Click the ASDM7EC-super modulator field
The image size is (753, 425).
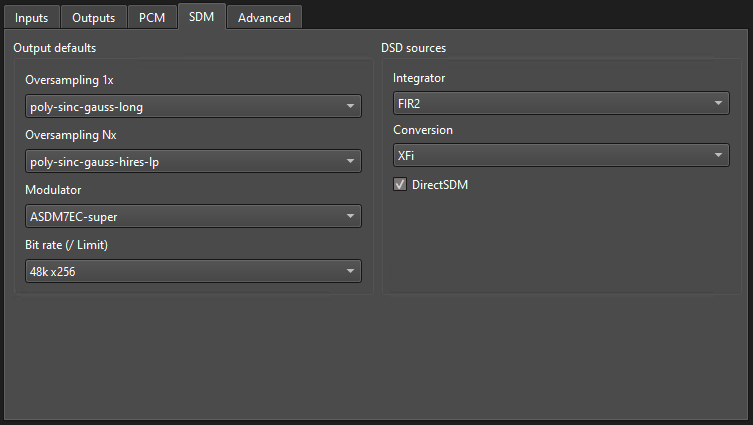click(193, 216)
